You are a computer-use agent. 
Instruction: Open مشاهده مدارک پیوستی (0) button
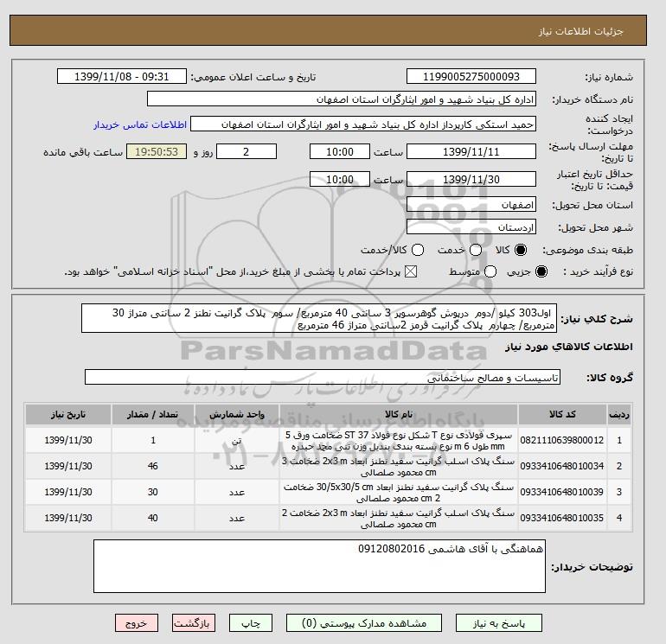tap(364, 623)
